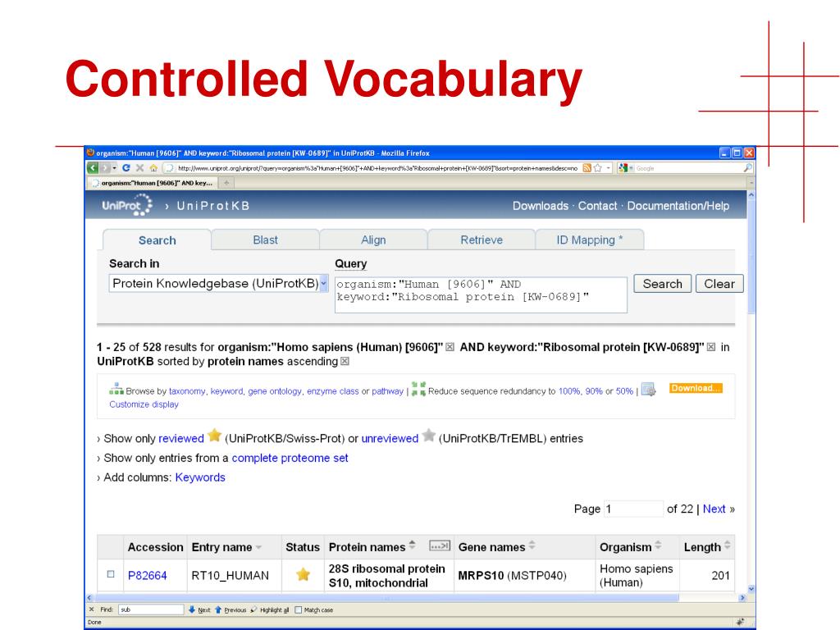This screenshot has width=840, height=630.
Task: Open accession P82664 entry
Action: (x=148, y=575)
